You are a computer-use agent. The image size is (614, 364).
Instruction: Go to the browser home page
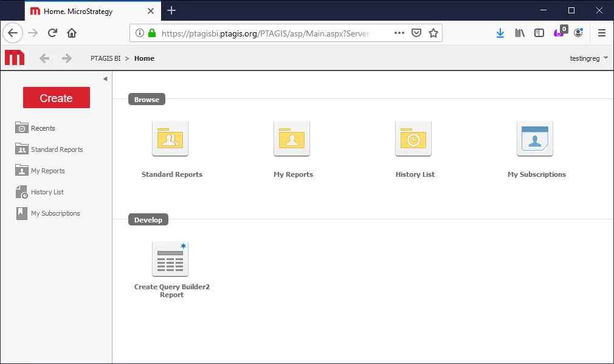pos(72,33)
